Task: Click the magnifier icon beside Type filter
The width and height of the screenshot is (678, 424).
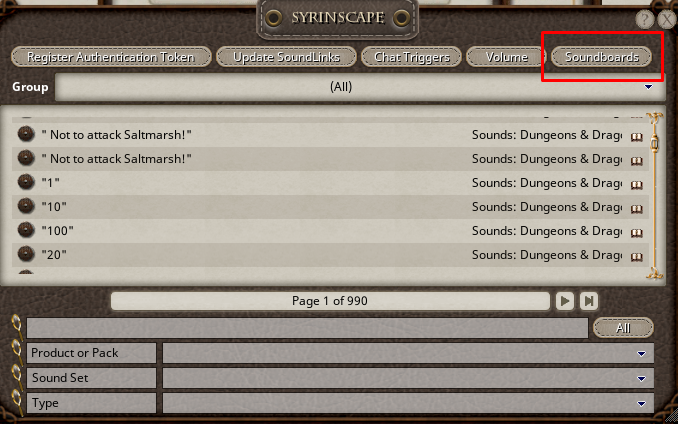Action: pos(17,402)
